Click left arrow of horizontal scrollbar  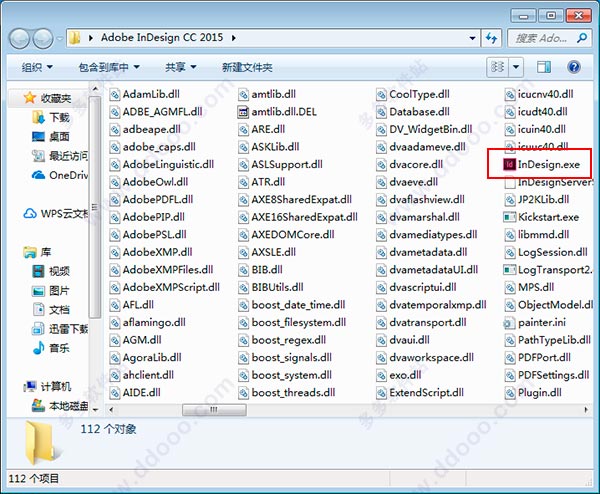111,410
